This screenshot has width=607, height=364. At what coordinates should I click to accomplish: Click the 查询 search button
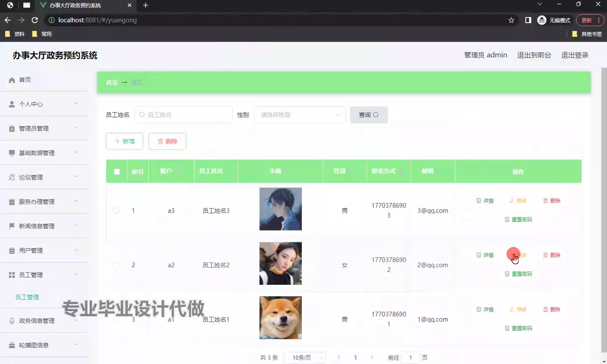pos(369,115)
